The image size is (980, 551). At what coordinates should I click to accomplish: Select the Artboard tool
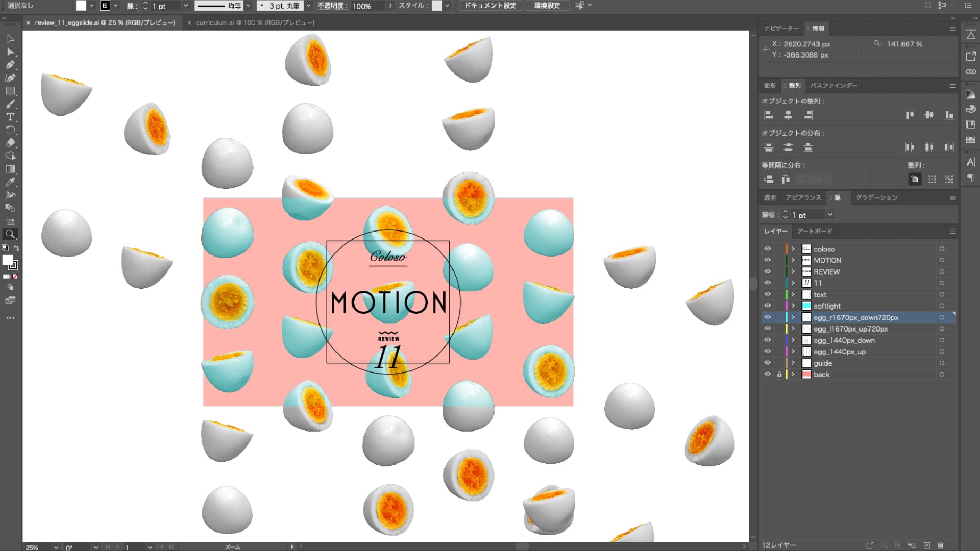(x=10, y=221)
